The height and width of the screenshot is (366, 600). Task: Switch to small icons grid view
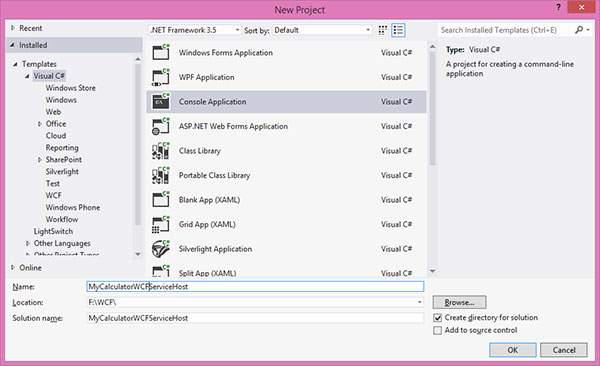tap(382, 30)
